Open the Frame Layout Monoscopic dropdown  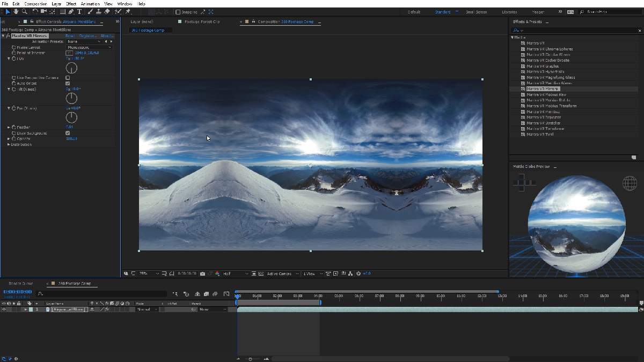(89, 47)
